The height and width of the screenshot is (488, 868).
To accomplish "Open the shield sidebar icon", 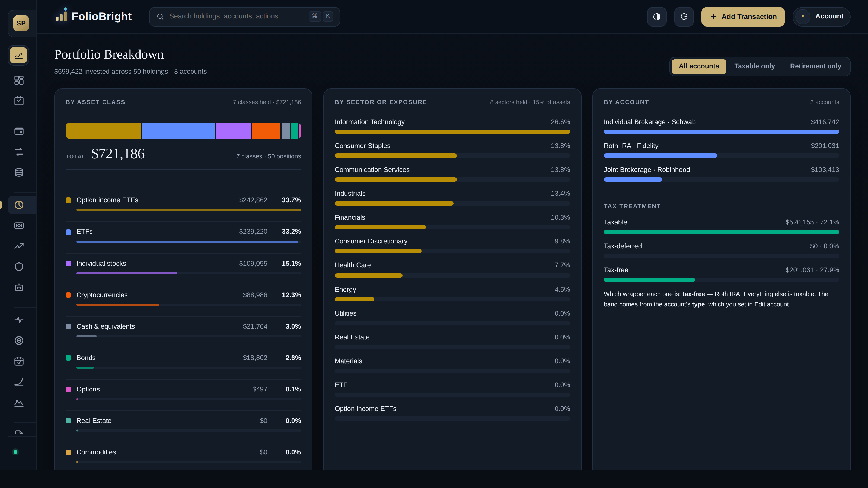I will click(x=19, y=267).
